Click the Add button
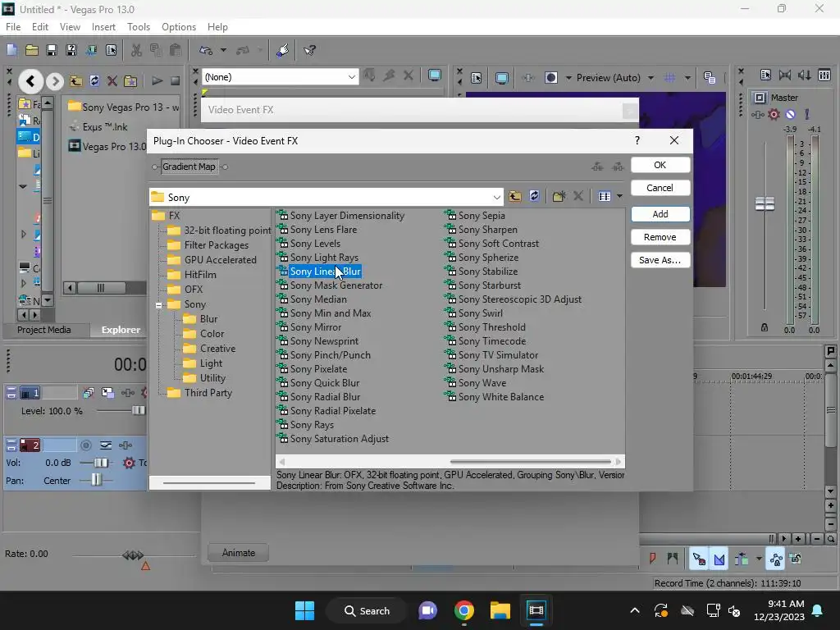The height and width of the screenshot is (630, 840). (660, 214)
